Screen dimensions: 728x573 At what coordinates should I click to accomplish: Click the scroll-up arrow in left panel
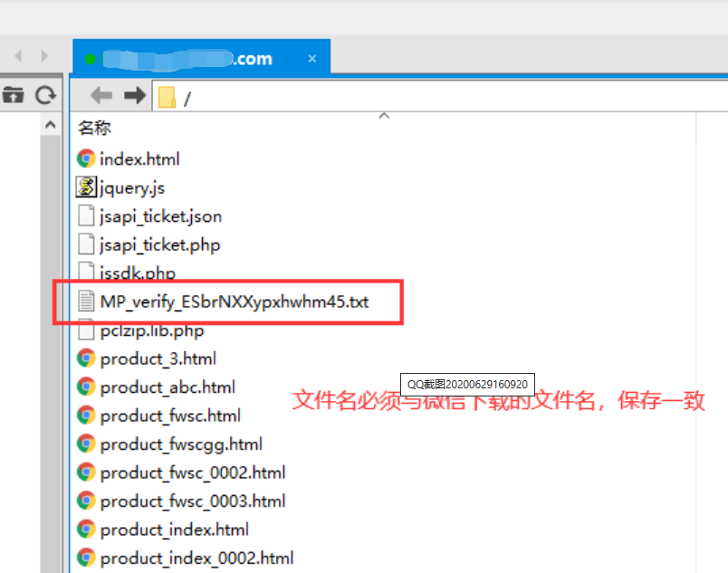pos(50,125)
